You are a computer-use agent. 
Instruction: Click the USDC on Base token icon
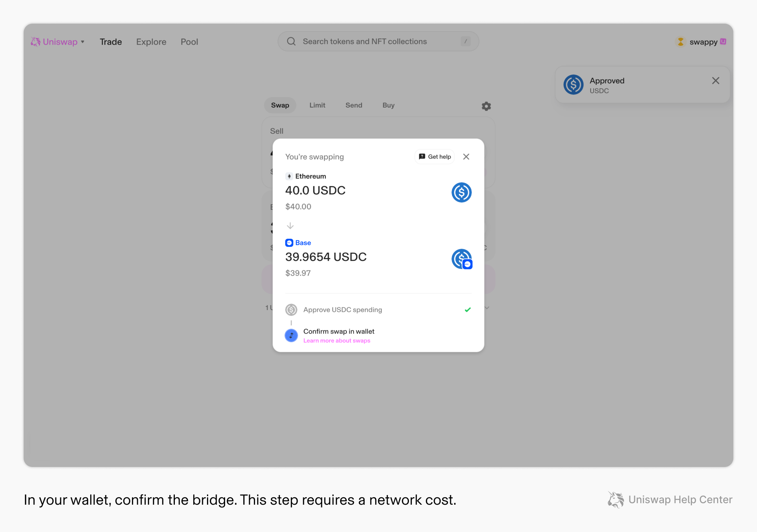coord(462,259)
